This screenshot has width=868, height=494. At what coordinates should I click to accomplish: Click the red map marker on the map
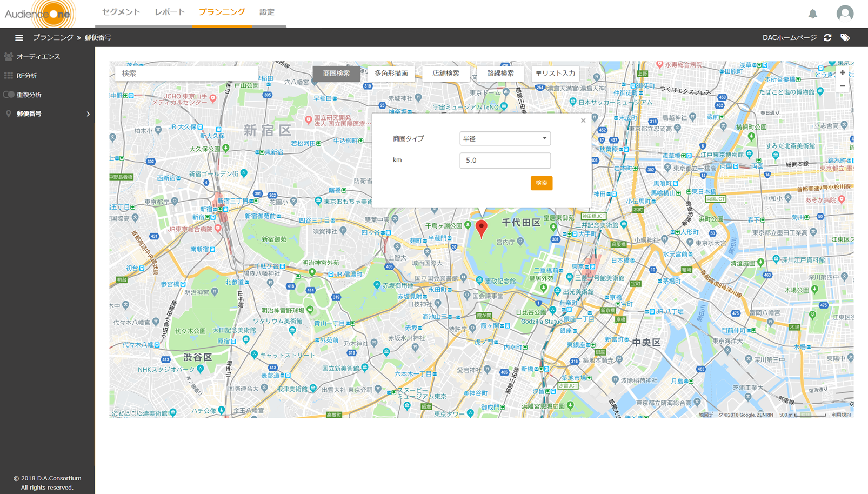[x=482, y=227]
